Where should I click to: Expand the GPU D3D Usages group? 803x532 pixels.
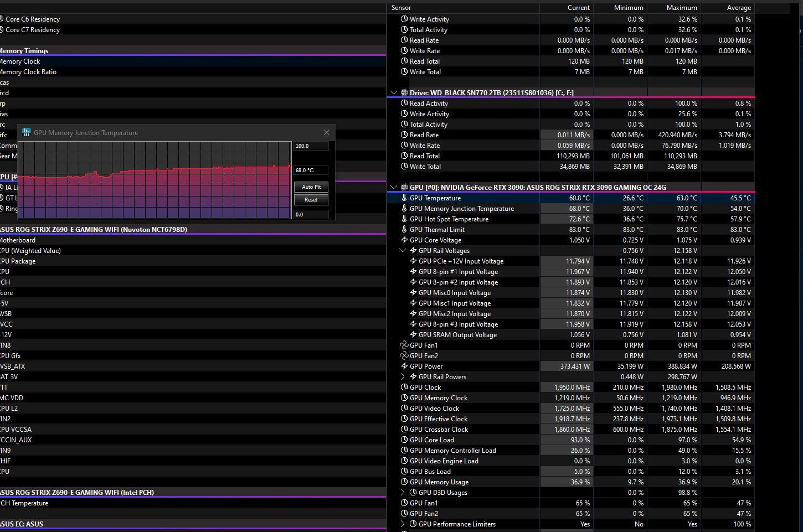[403, 493]
